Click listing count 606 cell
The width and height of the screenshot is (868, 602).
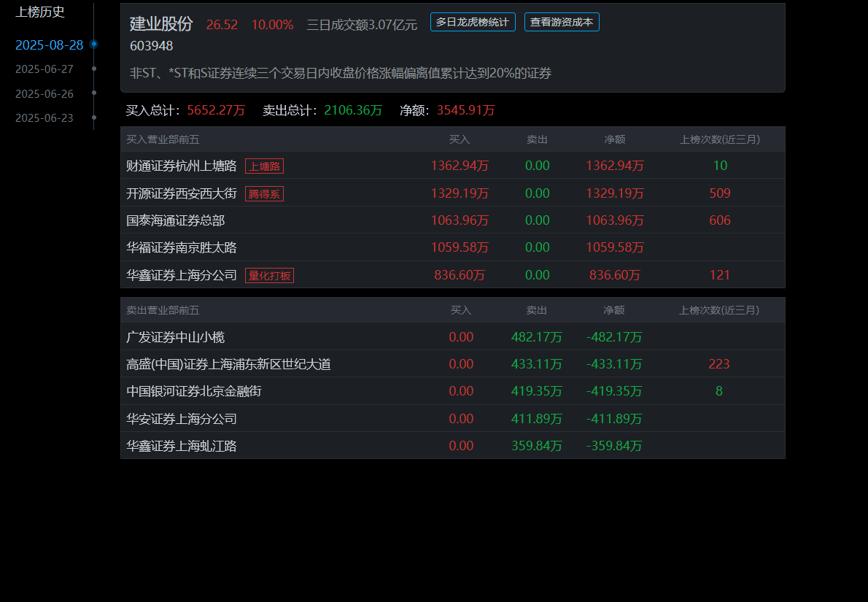coord(720,220)
